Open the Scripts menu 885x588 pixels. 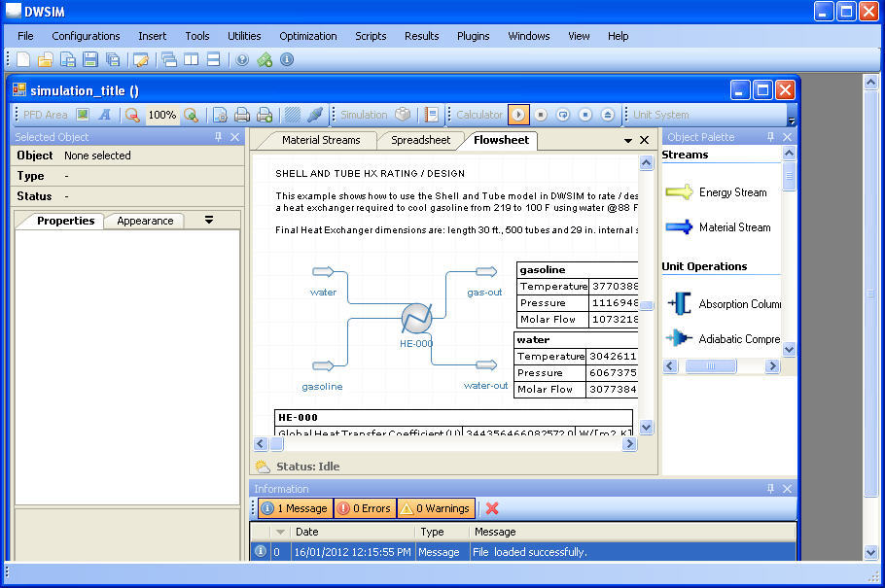371,36
